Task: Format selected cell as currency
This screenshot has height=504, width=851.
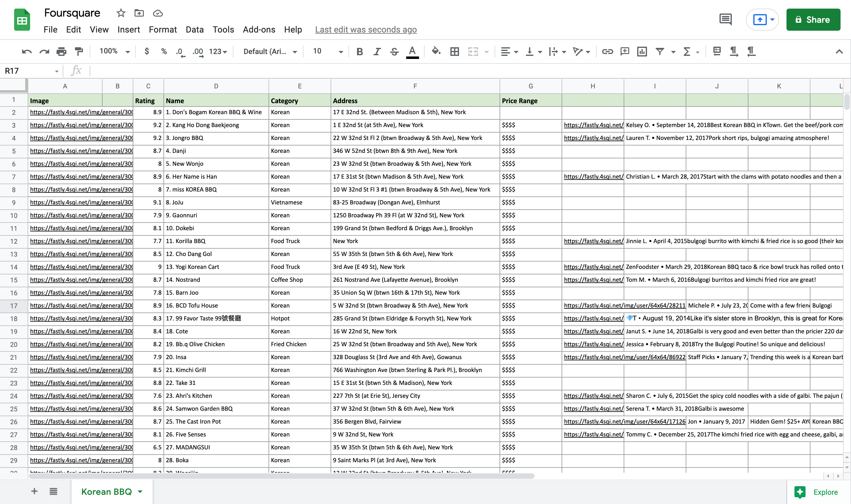Action: click(x=147, y=51)
